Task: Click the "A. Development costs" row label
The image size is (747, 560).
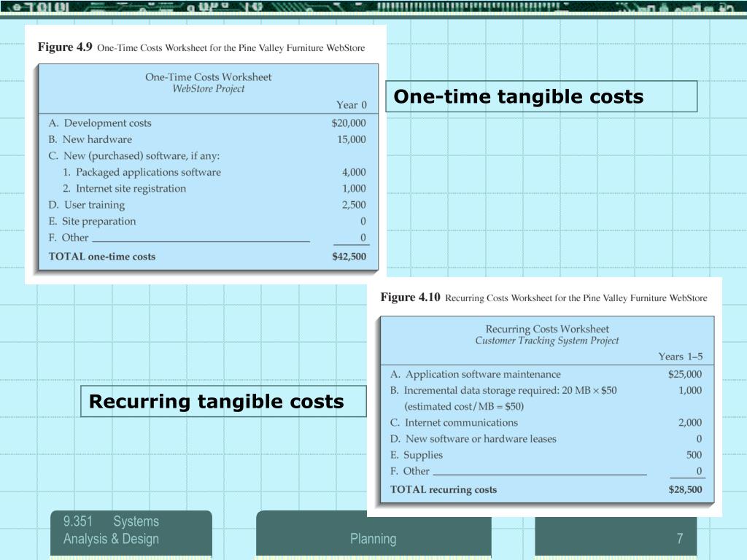Action: tap(100, 122)
